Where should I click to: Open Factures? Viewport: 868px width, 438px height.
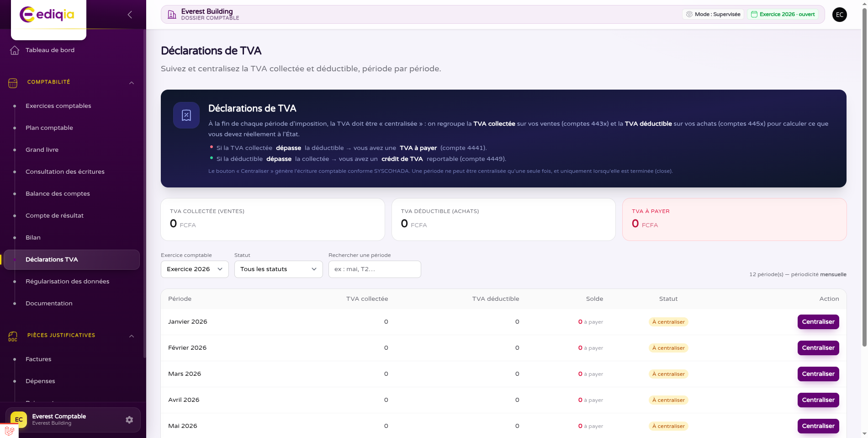[38, 359]
